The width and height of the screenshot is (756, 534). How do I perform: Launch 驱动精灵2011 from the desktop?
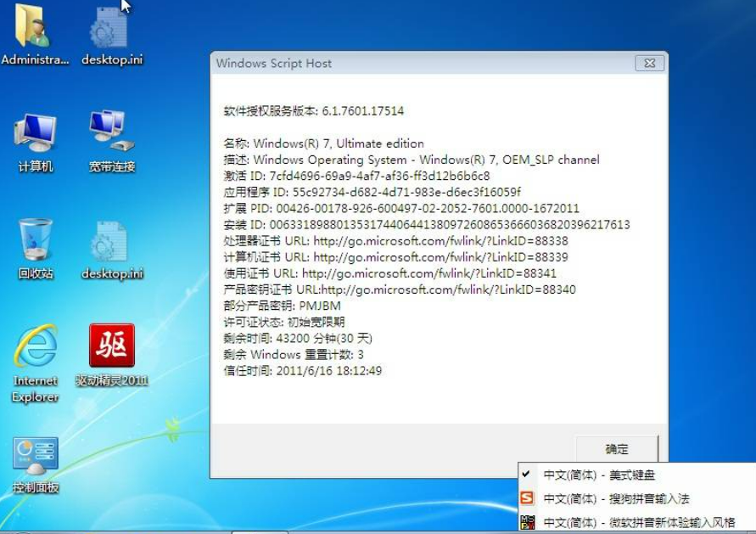click(111, 355)
